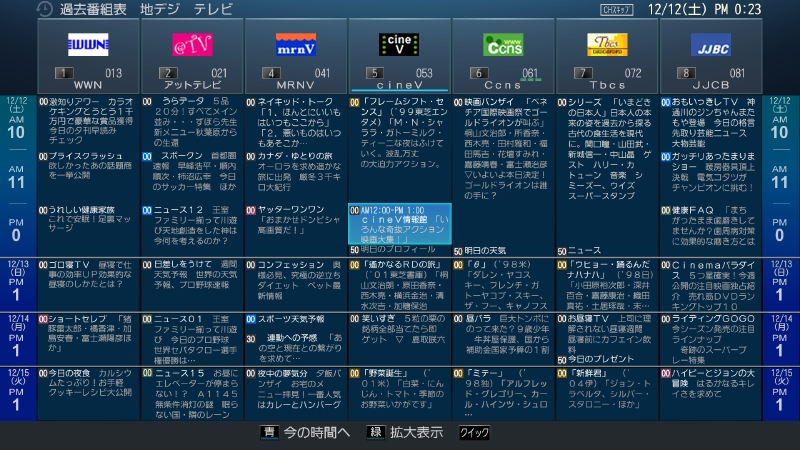Viewport: 800px width, 450px height.
Task: Open うらデータ program on アットテレビ
Action: click(190, 122)
